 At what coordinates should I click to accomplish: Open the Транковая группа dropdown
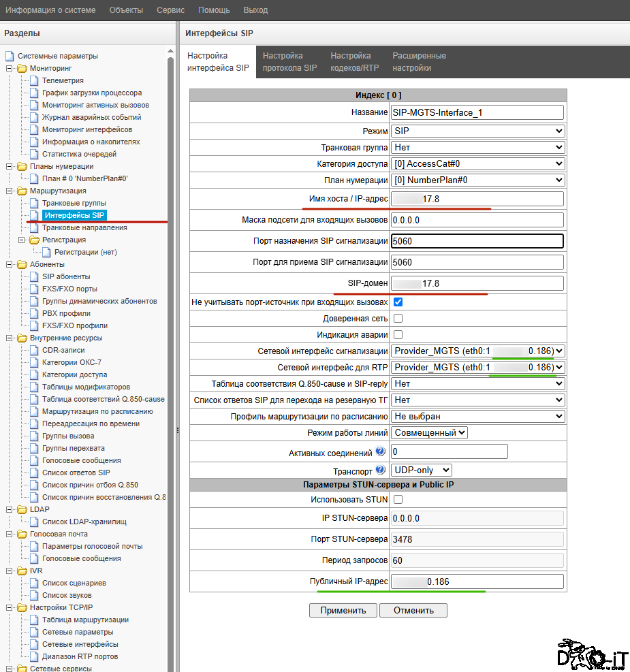point(478,148)
